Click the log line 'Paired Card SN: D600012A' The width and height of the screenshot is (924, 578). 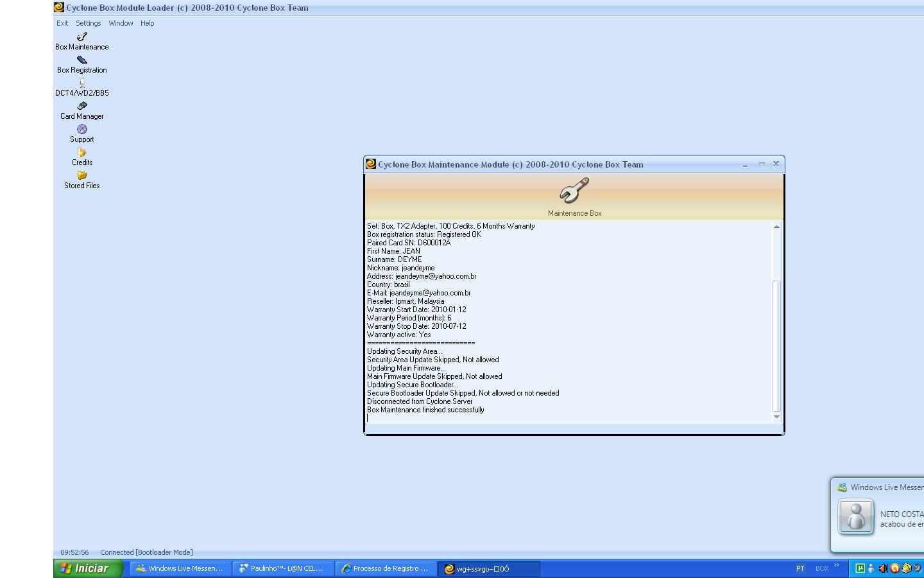(409, 243)
